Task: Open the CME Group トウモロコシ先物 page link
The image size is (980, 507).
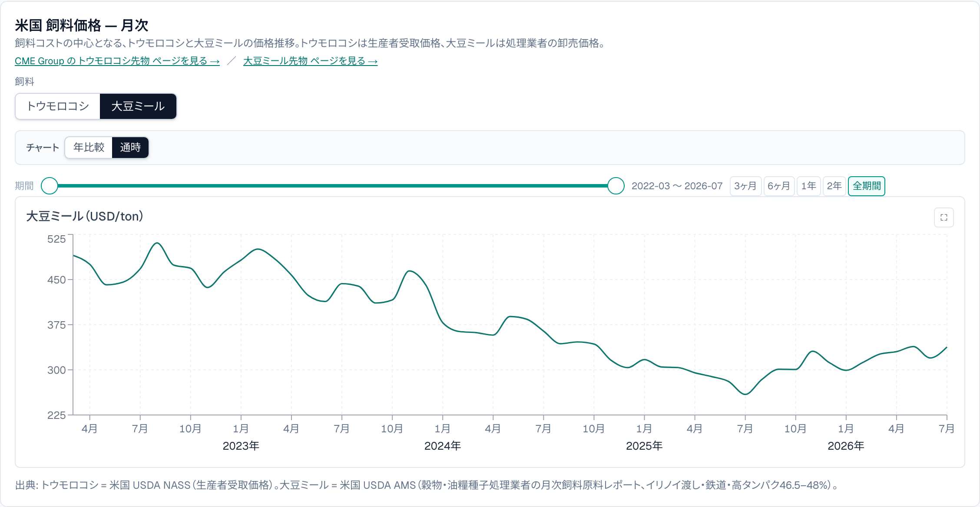Action: [x=117, y=61]
